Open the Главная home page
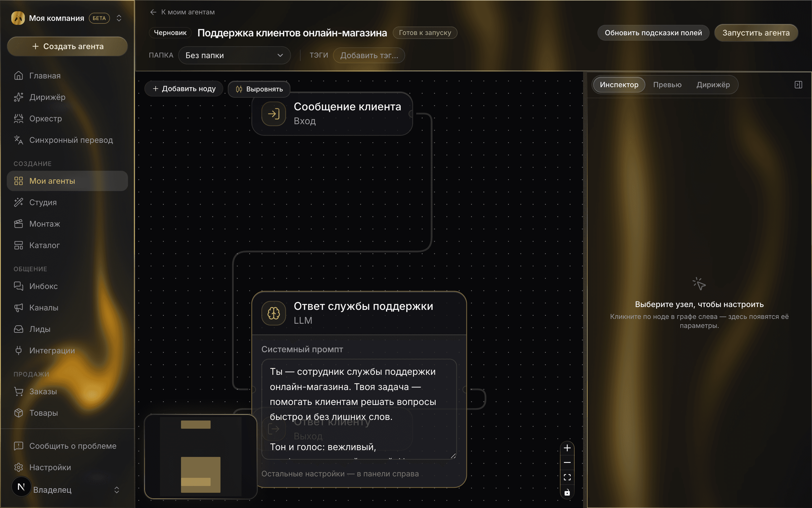Image resolution: width=812 pixels, height=508 pixels. point(67,76)
